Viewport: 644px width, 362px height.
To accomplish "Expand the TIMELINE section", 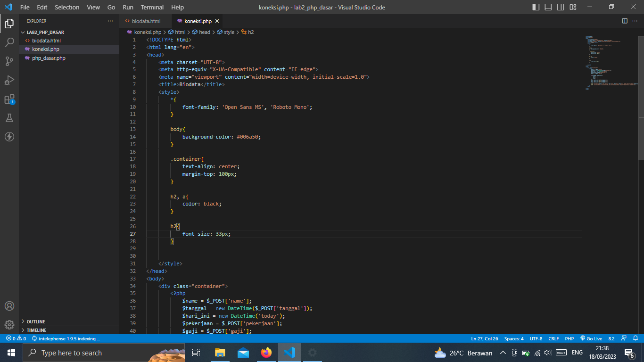I will coord(69,330).
